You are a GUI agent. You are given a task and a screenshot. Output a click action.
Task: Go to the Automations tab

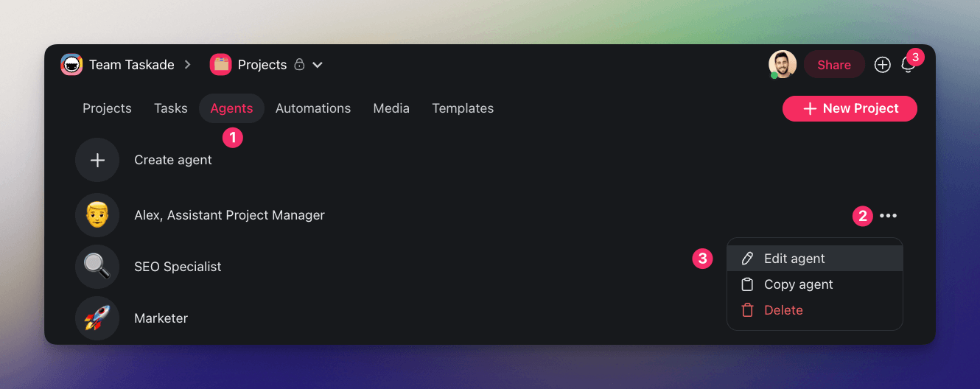point(313,108)
